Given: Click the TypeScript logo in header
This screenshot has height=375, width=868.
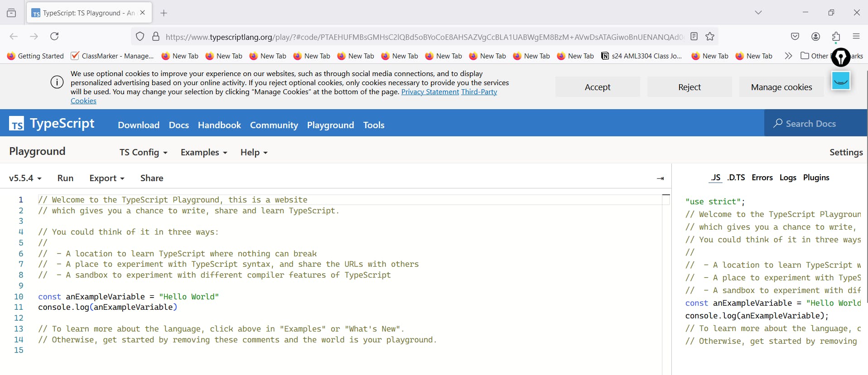Looking at the screenshot, I should (x=52, y=123).
